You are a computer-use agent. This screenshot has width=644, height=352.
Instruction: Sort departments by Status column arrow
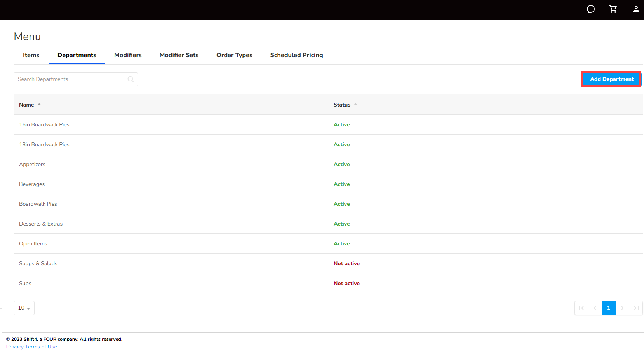pyautogui.click(x=355, y=105)
